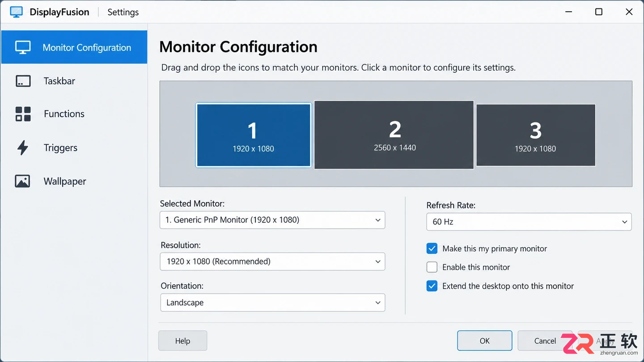Open the Selected Monitor dropdown
644x362 pixels.
tap(272, 220)
